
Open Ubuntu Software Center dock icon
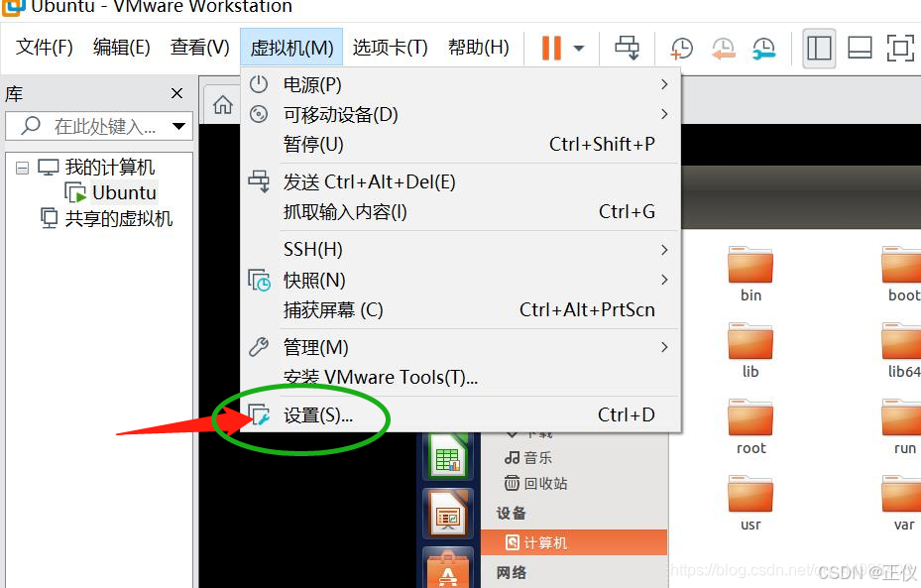(447, 568)
